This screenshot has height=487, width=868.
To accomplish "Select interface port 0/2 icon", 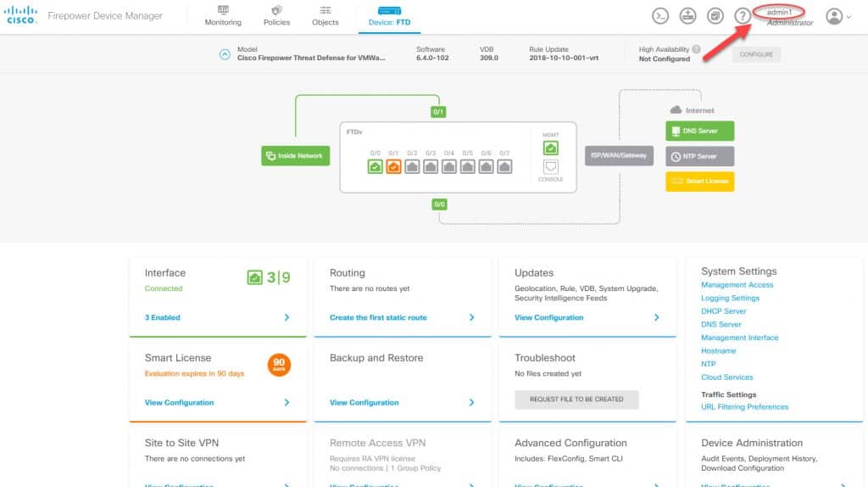I will 412,166.
